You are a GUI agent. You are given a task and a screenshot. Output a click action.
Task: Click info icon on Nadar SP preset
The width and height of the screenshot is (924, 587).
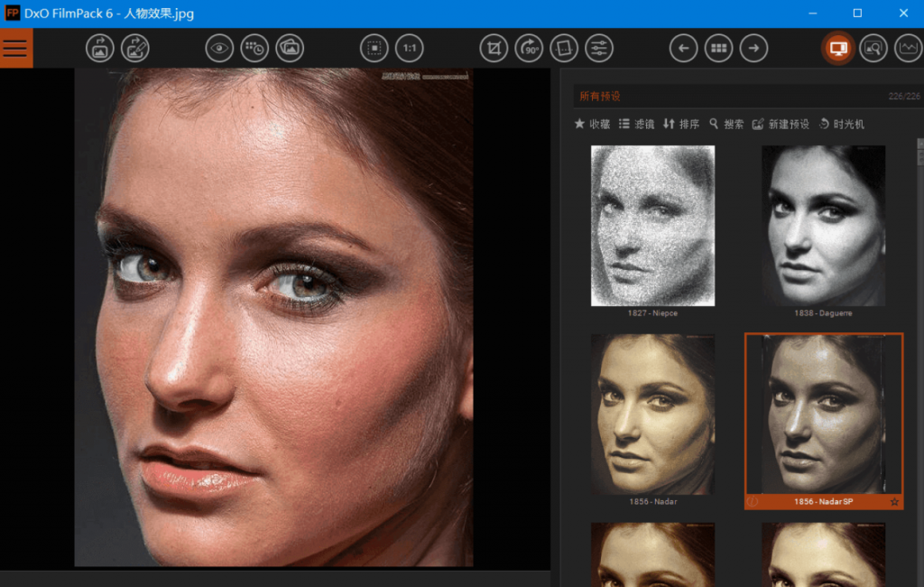click(753, 502)
